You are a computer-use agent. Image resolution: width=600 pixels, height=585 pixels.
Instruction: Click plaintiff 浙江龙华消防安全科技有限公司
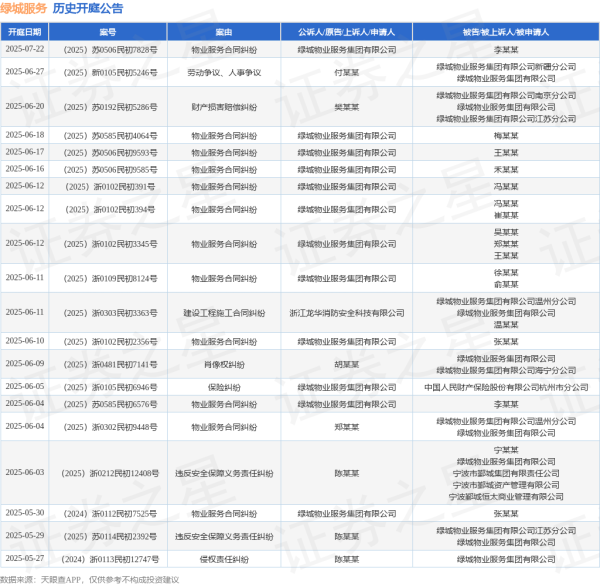346,313
